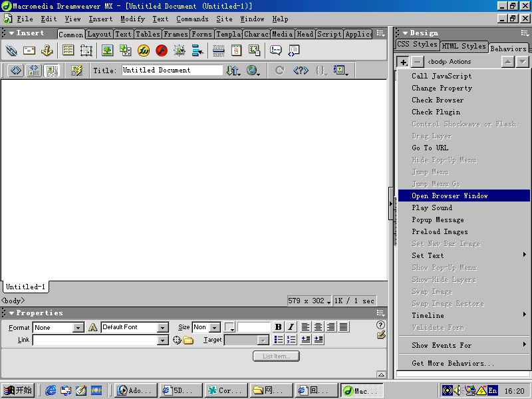The height and width of the screenshot is (399, 532).
Task: Open Reference icon in document toolbar
Action: (x=301, y=70)
